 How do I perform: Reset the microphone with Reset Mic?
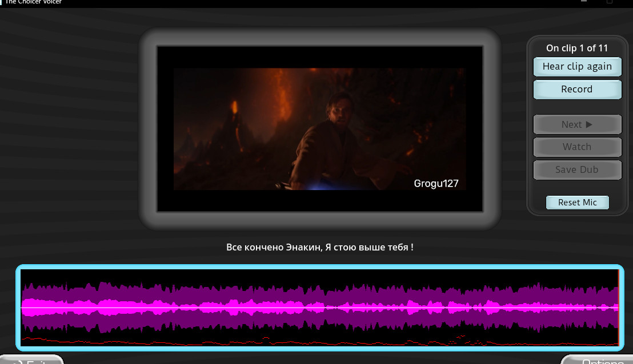click(577, 203)
